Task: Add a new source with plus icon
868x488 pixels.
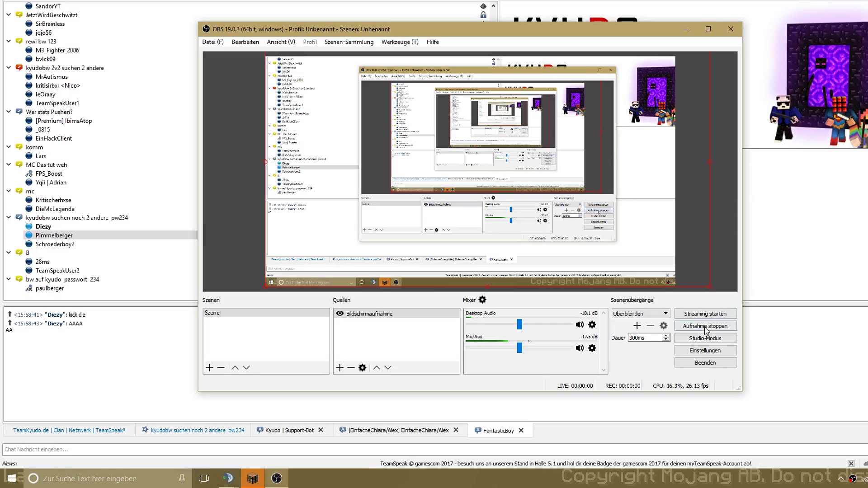Action: (x=340, y=368)
